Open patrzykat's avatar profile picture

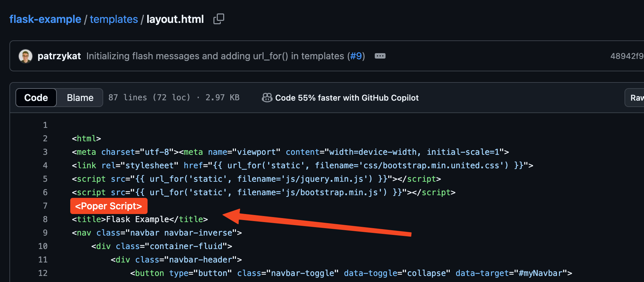click(x=26, y=56)
